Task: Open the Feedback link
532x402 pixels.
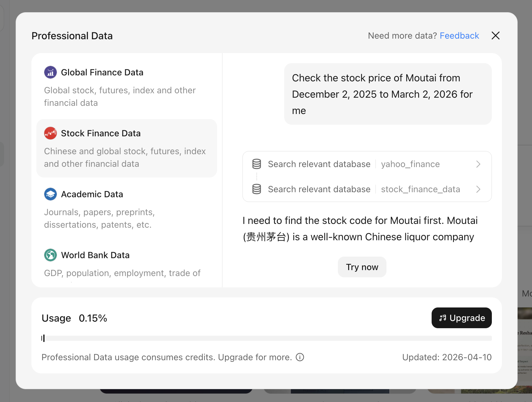Action: pyautogui.click(x=459, y=35)
